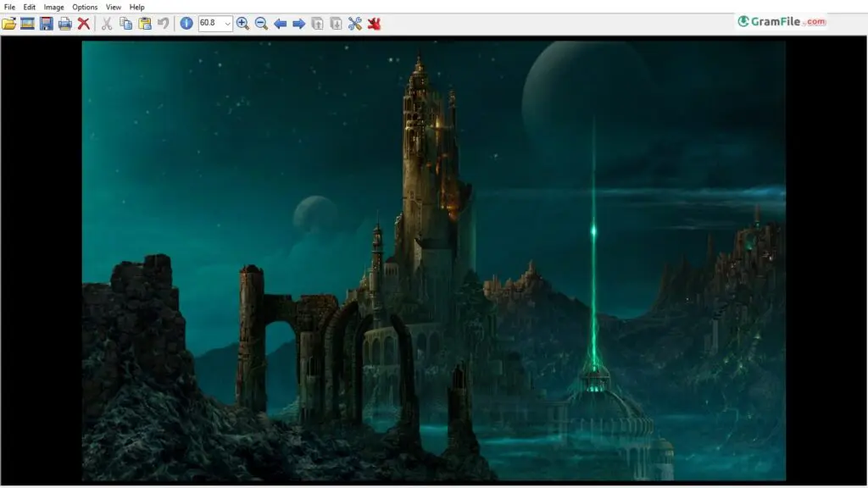
Task: Copy the image to the clipboard
Action: (x=126, y=23)
